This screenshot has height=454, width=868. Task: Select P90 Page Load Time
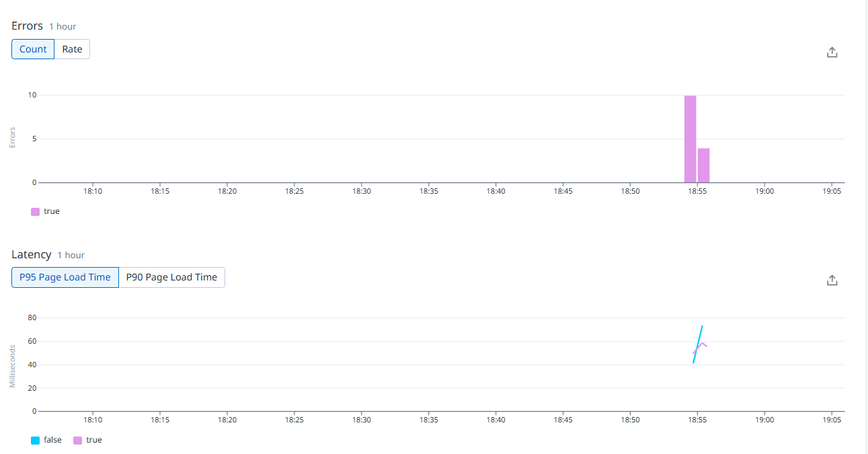[x=171, y=277]
